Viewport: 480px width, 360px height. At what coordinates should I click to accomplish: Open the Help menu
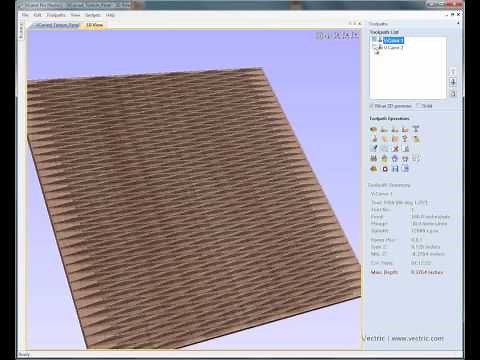110,15
